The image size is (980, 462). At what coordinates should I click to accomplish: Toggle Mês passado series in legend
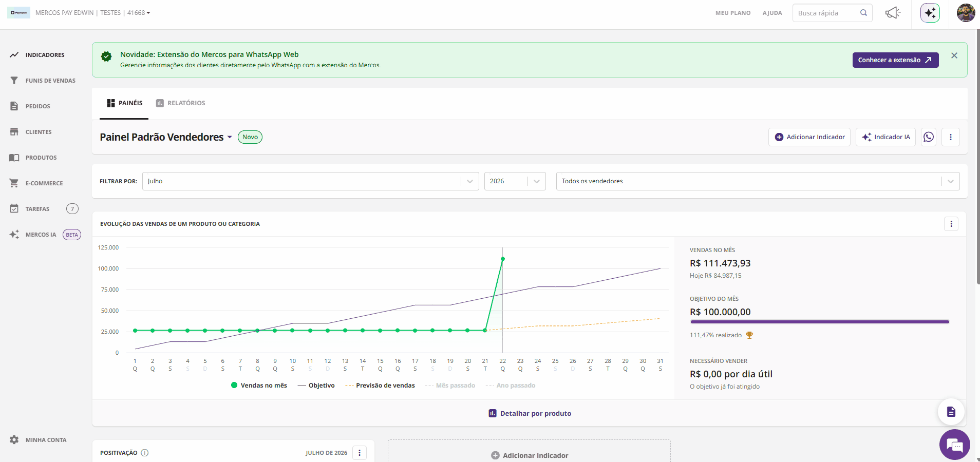pos(450,386)
